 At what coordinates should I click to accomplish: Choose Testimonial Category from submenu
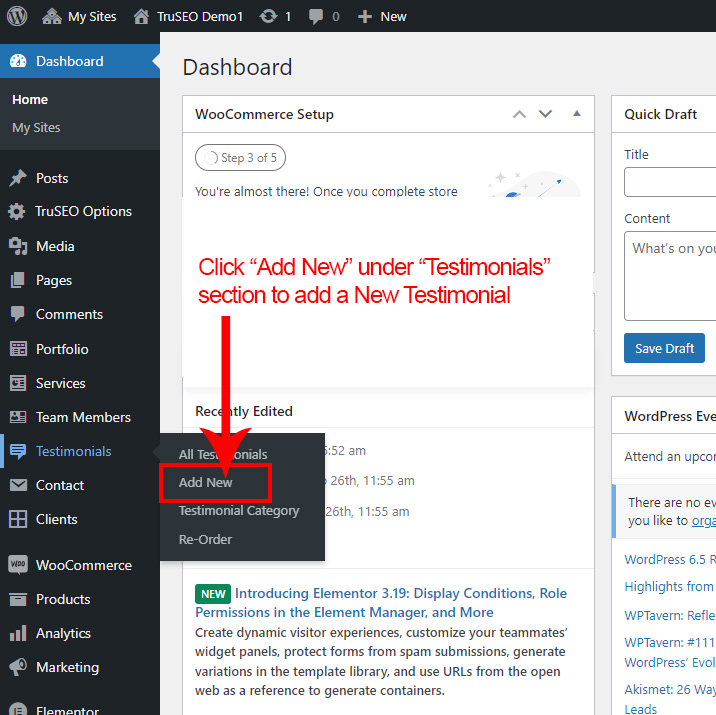239,511
